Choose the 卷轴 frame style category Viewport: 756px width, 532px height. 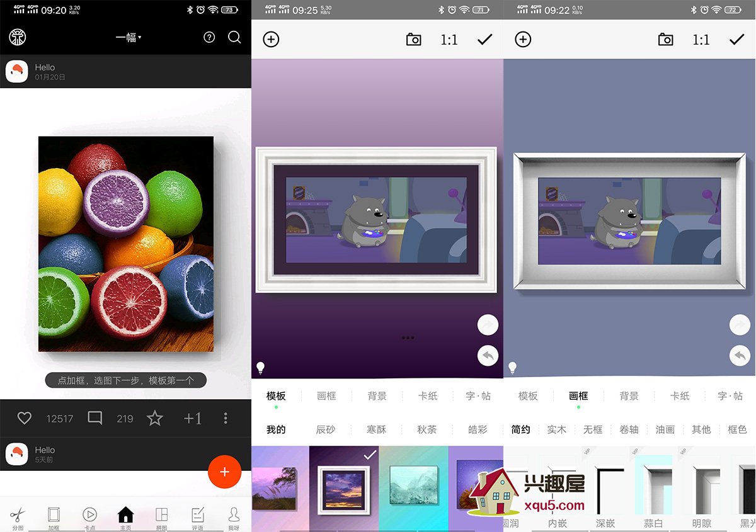[x=629, y=429]
